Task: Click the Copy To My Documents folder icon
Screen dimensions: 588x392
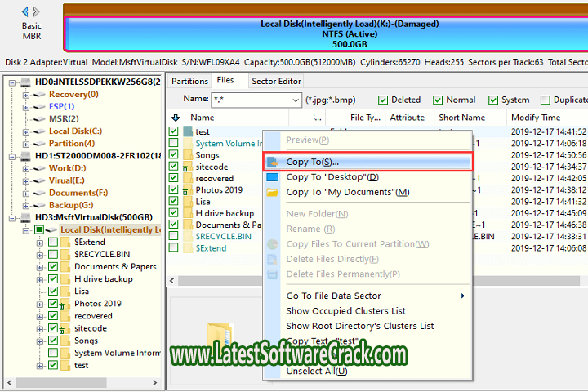Action: point(273,192)
